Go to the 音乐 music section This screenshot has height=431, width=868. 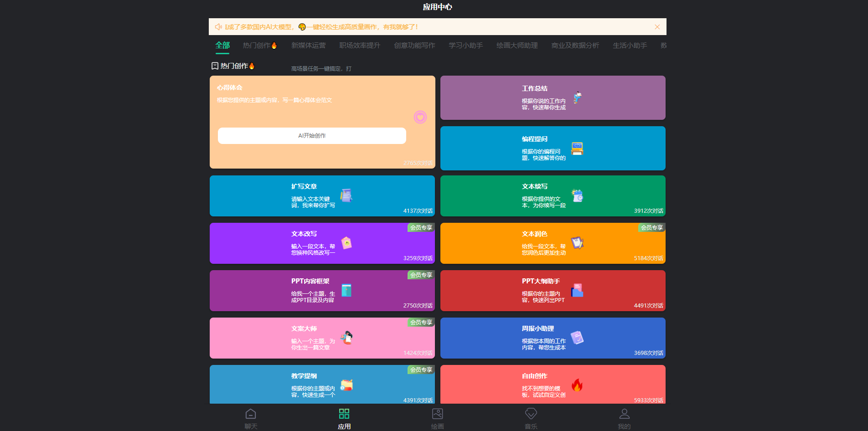coord(531,414)
